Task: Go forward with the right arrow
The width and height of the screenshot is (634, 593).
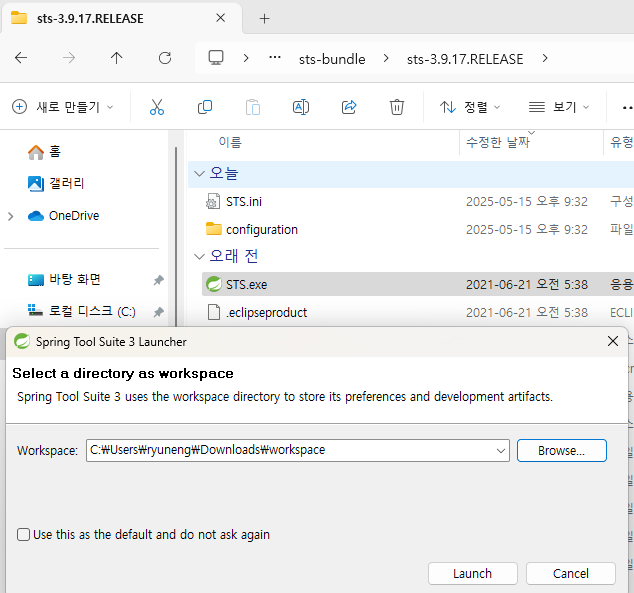Action: point(69,58)
